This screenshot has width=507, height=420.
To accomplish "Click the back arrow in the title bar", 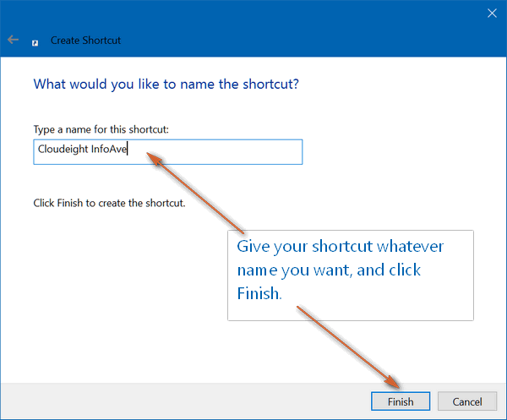I will click(x=13, y=40).
